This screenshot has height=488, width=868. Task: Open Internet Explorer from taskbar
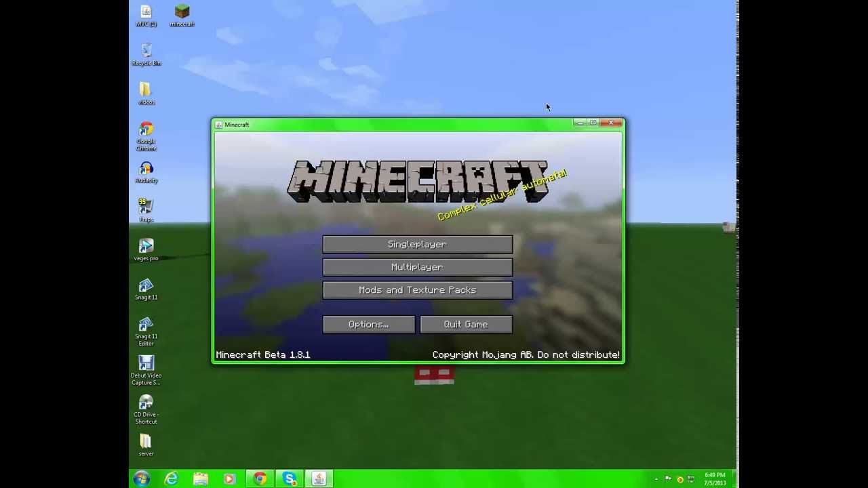coord(171,479)
